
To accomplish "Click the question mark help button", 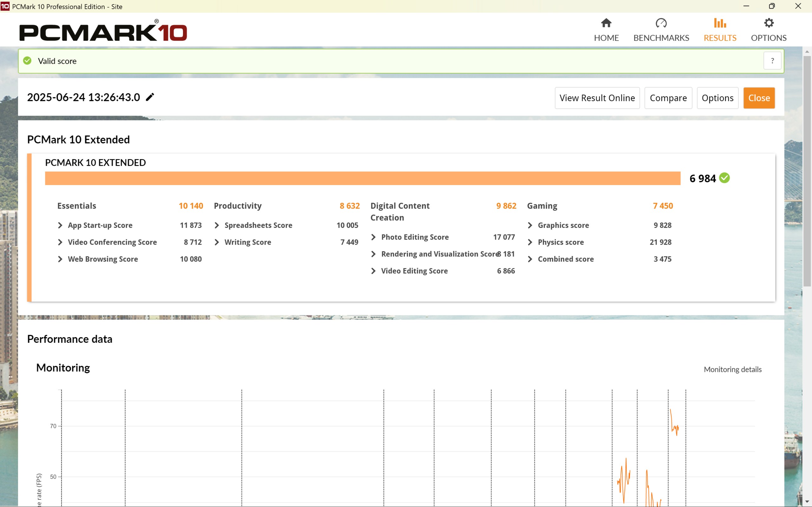I will click(772, 61).
